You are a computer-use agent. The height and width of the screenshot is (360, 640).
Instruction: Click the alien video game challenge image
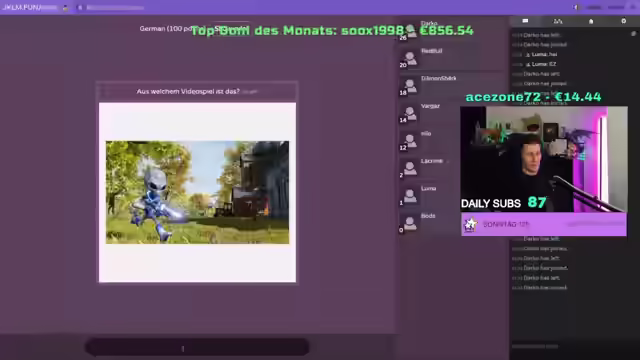[x=197, y=192]
